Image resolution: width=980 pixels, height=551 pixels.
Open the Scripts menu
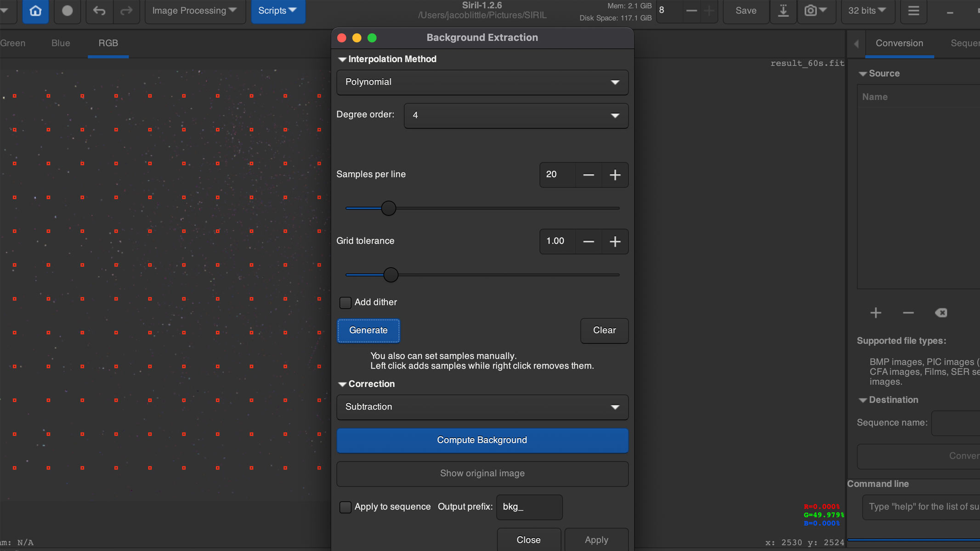[x=277, y=10]
